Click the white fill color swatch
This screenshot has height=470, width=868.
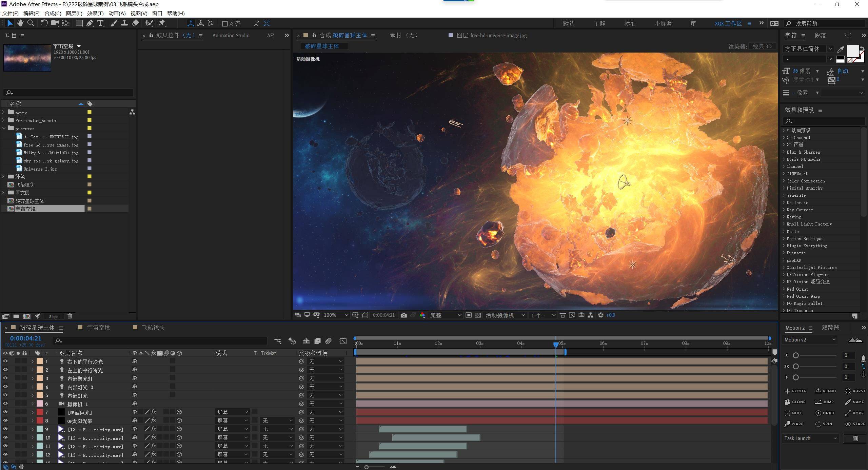(852, 51)
